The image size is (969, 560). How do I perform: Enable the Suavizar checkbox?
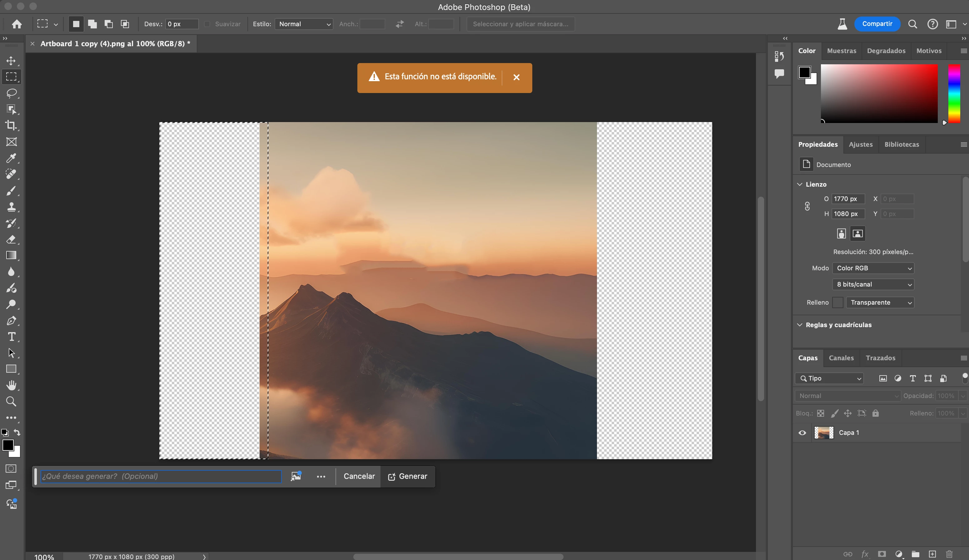pyautogui.click(x=207, y=24)
